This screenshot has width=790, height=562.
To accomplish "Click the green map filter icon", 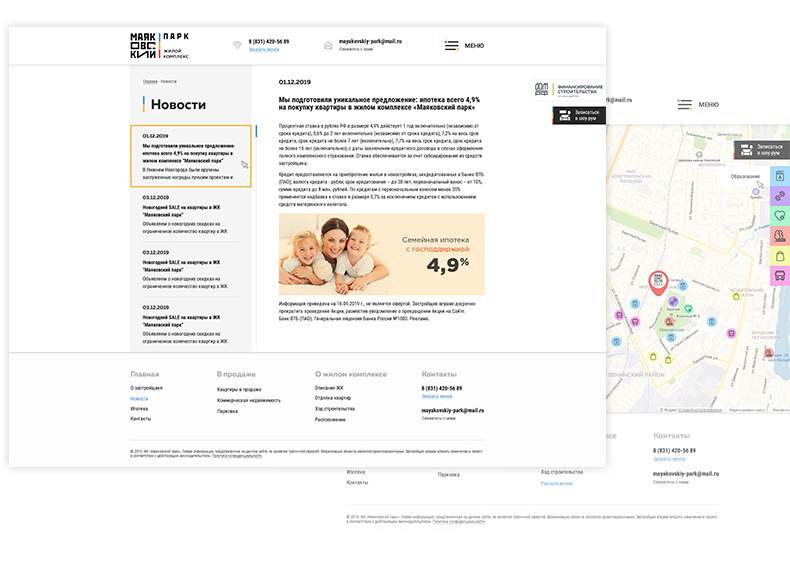I will click(x=779, y=215).
